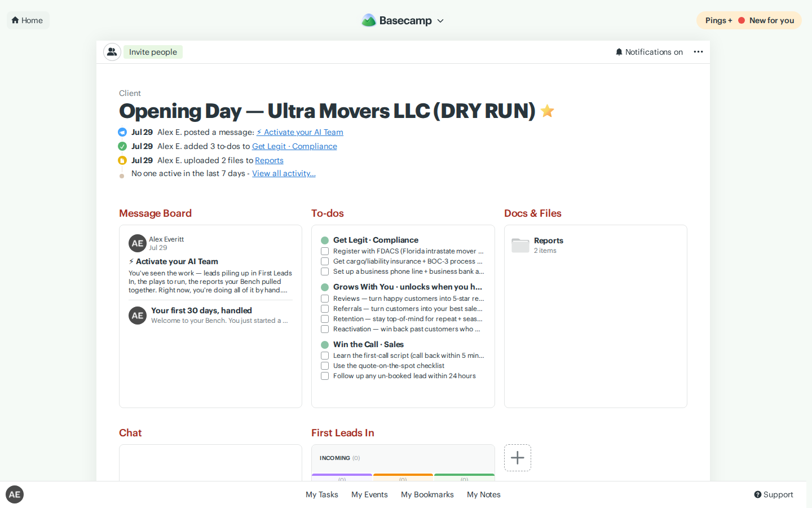Open the Get Legit · Compliance activity link
This screenshot has width=812, height=508.
(x=294, y=146)
